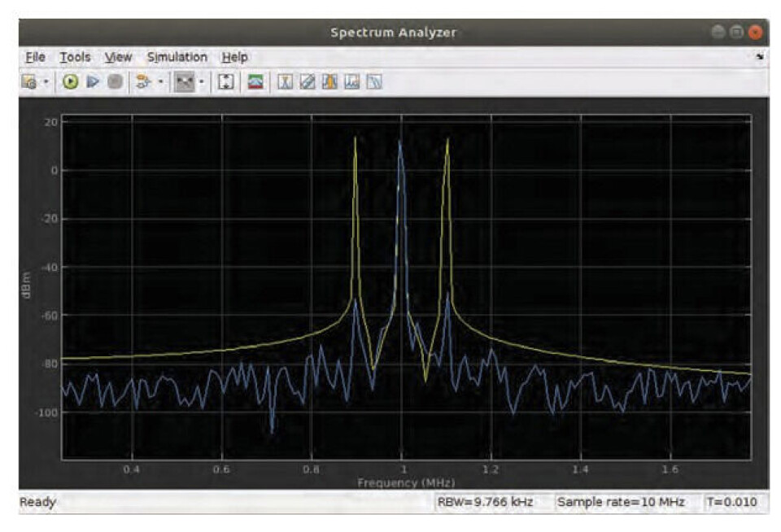The image size is (781, 532).
Task: Click the T=0.010 status field
Action: (731, 502)
